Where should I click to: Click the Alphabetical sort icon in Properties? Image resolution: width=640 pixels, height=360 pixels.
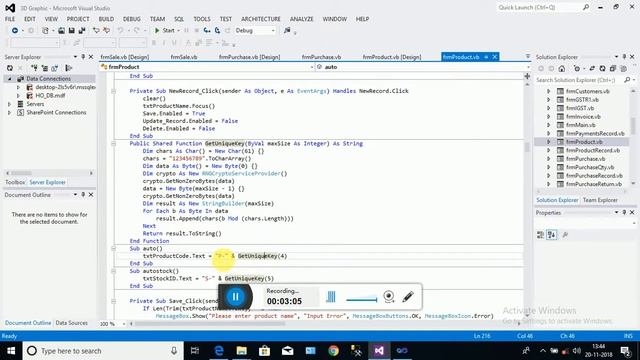tap(551, 235)
